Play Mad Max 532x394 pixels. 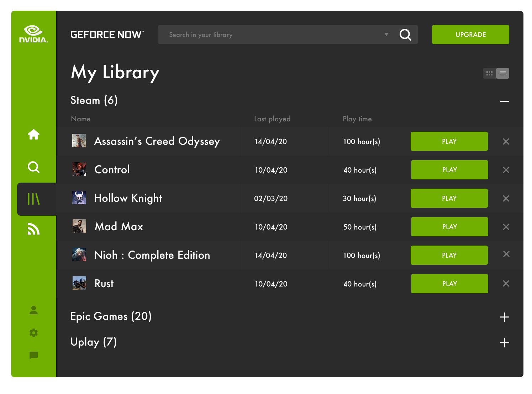click(449, 227)
